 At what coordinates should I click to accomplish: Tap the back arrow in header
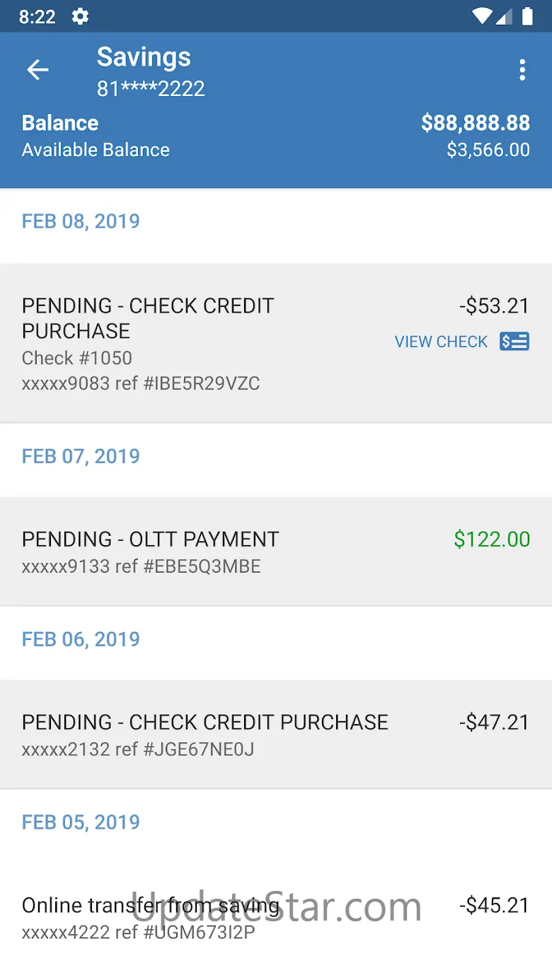pos(38,69)
